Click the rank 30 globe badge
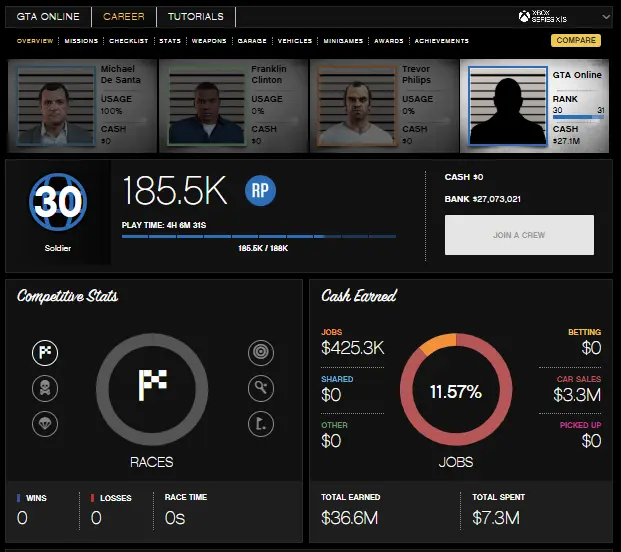Viewport: 621px width, 552px height. coord(58,202)
